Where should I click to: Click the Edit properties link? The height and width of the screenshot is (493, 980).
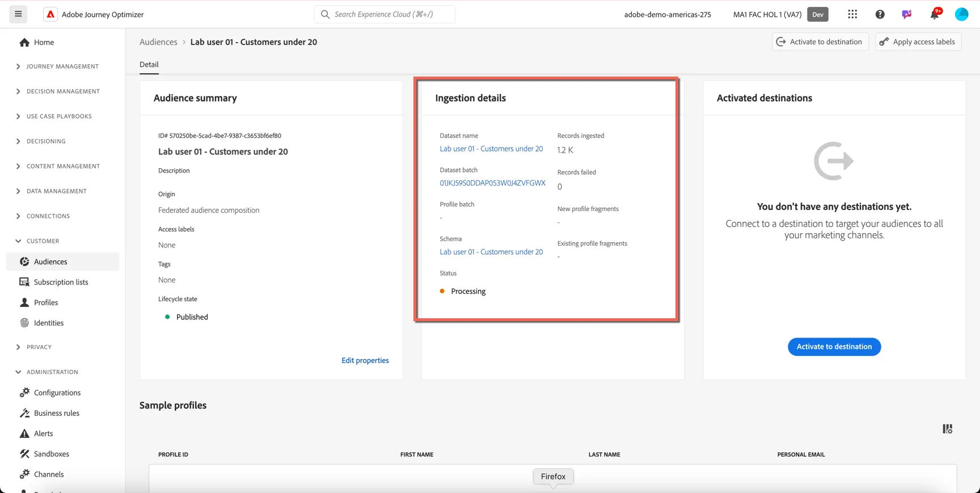click(x=365, y=360)
